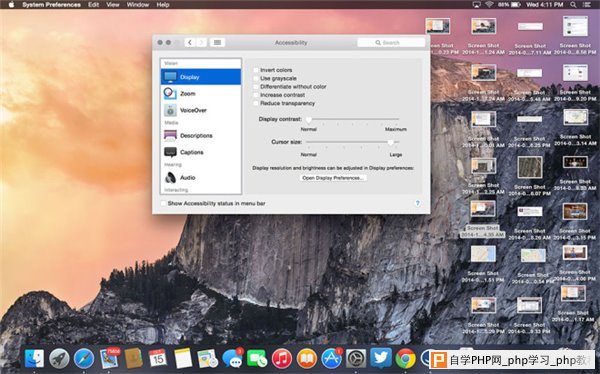This screenshot has height=374, width=600.
Task: Launch iTunes music note icon
Action: coord(282,359)
